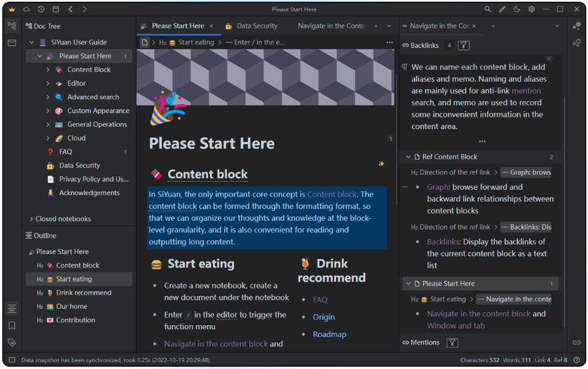Collapse the Please Start Here backlink group
The image size is (588, 369).
click(x=408, y=284)
